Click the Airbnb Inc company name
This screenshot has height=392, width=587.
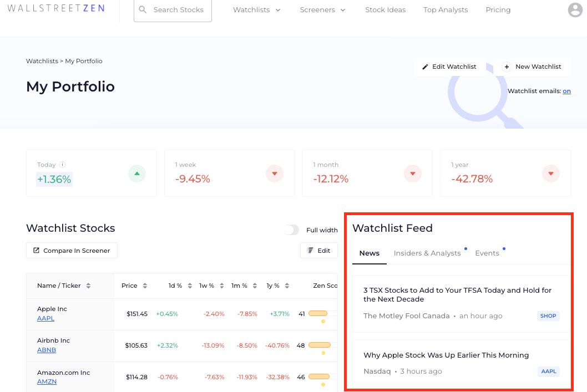click(53, 340)
